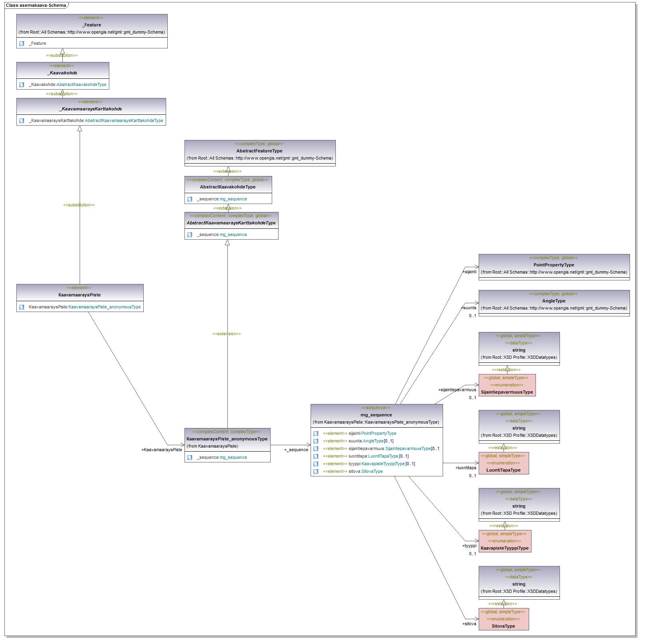Click the _sequence icon in AbstractKaavakohdeType

click(190, 199)
